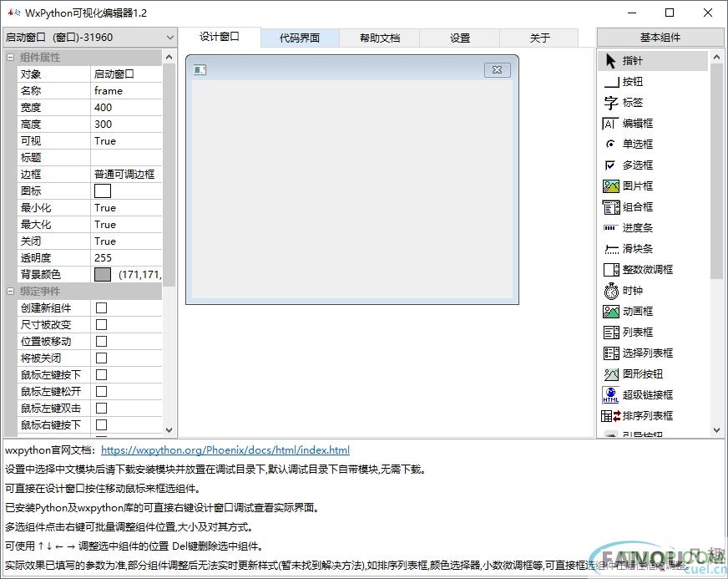Toggle the 关闭 True value
Image resolution: width=728 pixels, height=579 pixels.
tap(126, 241)
